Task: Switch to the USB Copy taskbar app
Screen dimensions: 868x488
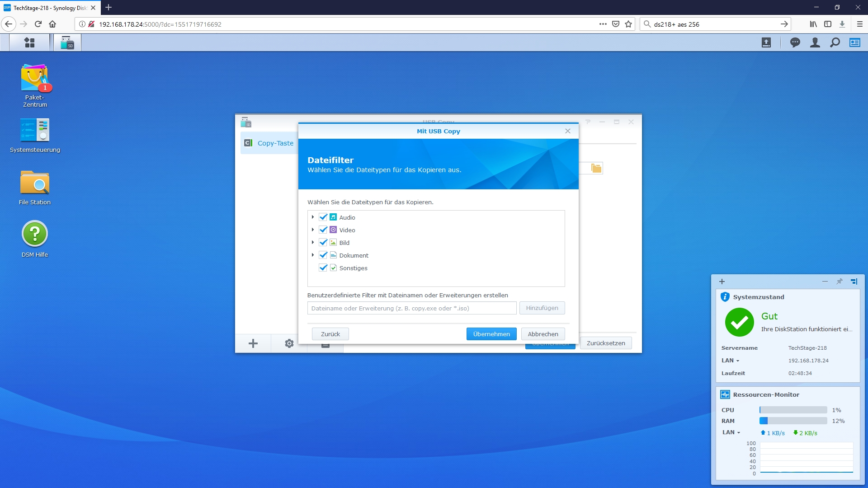Action: point(67,42)
